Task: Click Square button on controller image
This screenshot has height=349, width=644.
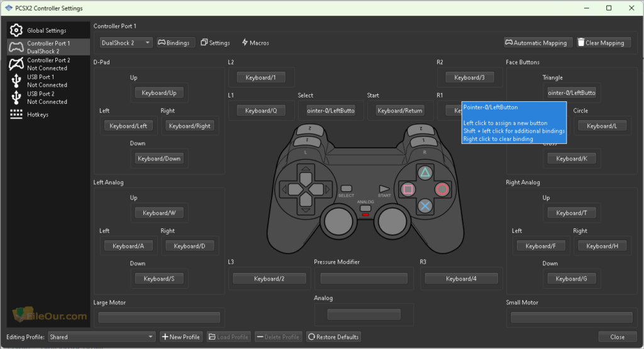Action: point(408,189)
